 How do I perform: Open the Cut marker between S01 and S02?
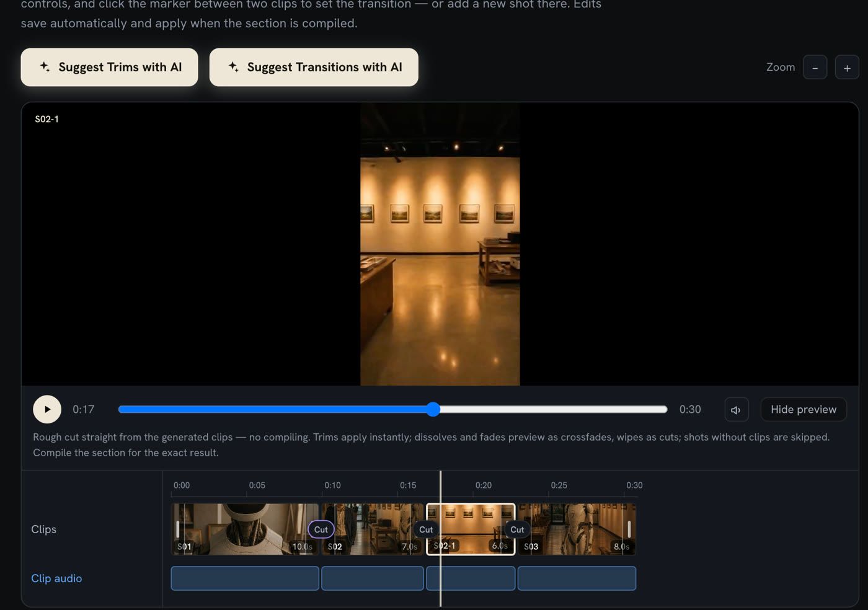[x=321, y=529]
